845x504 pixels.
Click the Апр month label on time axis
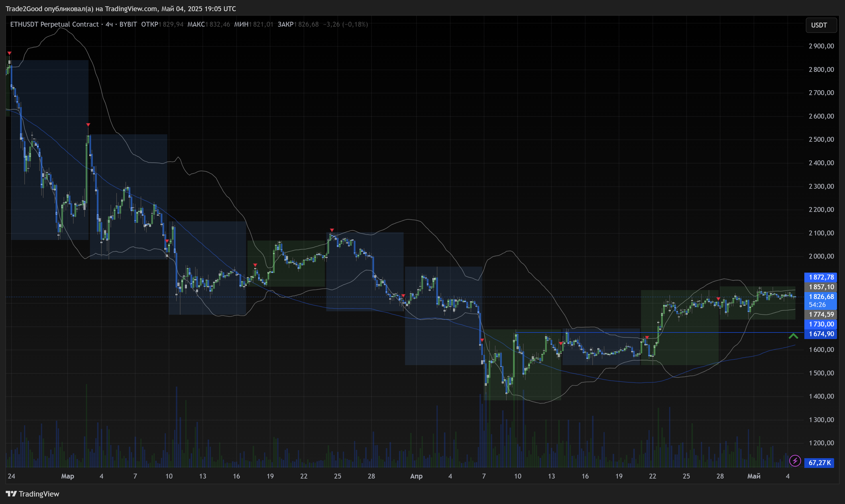[x=416, y=476]
